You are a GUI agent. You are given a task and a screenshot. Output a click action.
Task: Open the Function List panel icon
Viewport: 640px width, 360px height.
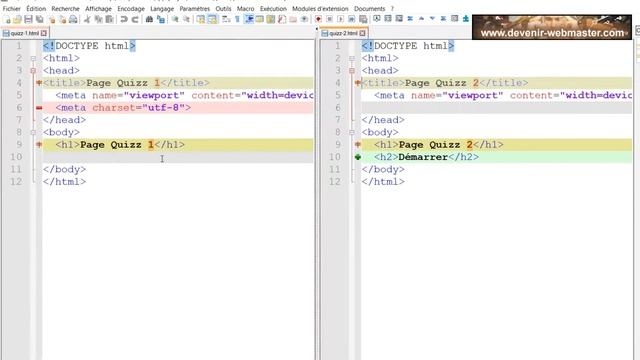282,19
